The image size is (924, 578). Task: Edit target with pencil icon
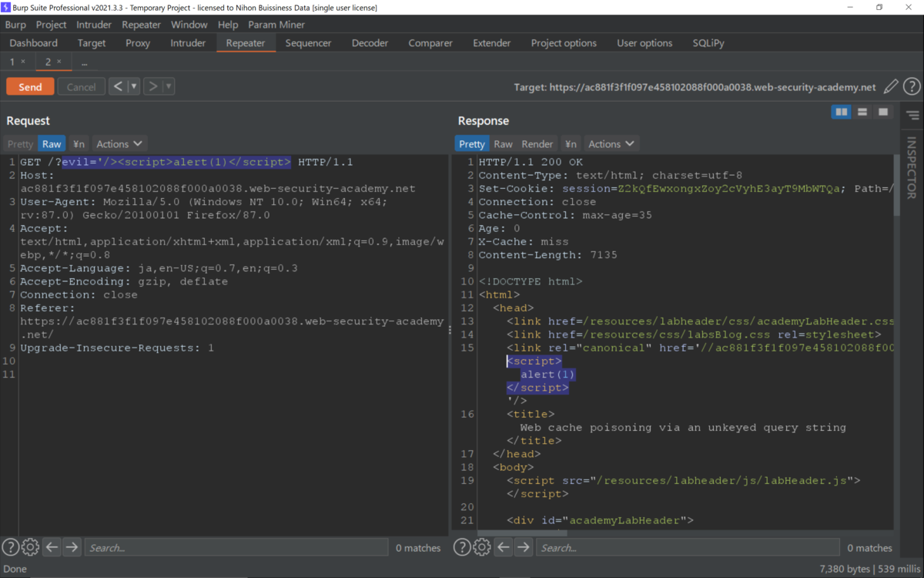point(891,87)
